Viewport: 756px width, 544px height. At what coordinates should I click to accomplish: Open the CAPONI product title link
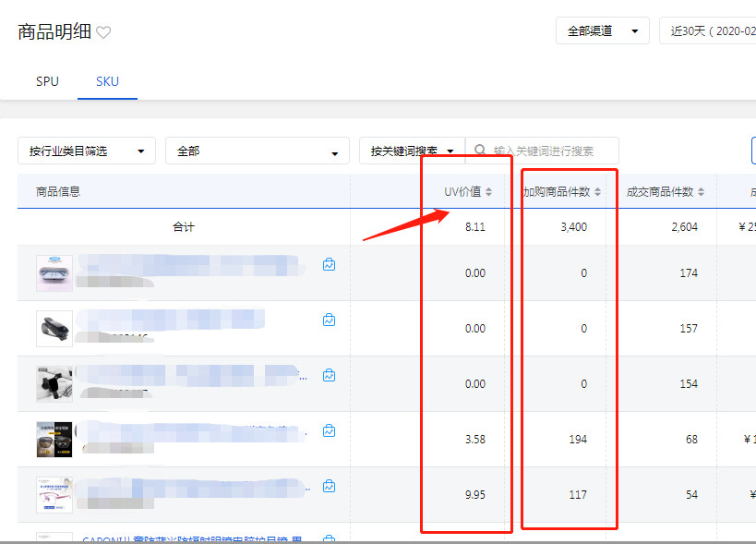pyautogui.click(x=194, y=538)
